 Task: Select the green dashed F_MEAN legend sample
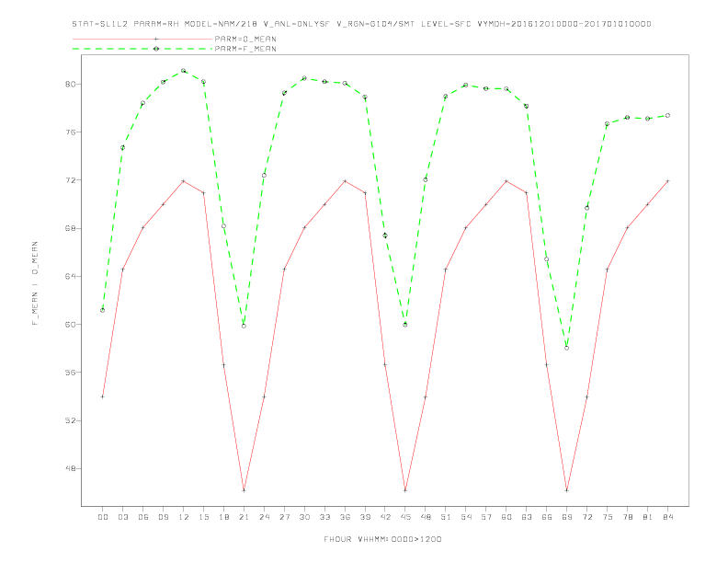pyautogui.click(x=142, y=49)
